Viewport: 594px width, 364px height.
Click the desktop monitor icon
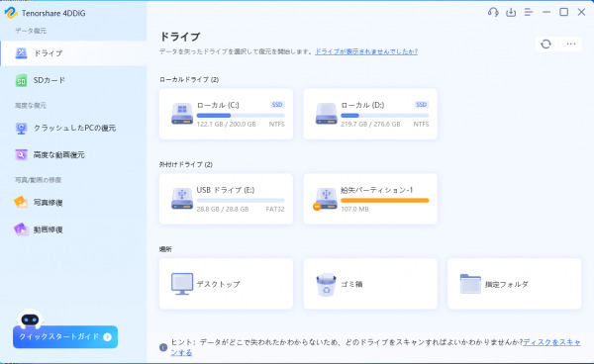[x=182, y=284]
